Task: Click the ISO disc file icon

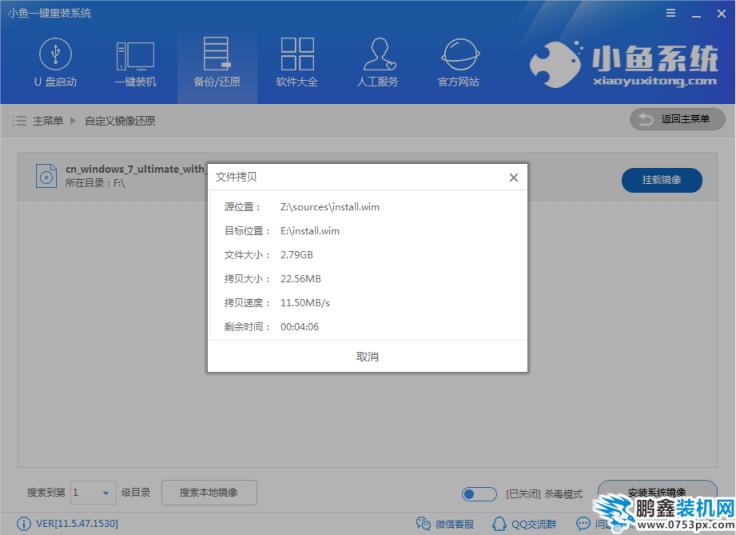Action: (x=46, y=176)
